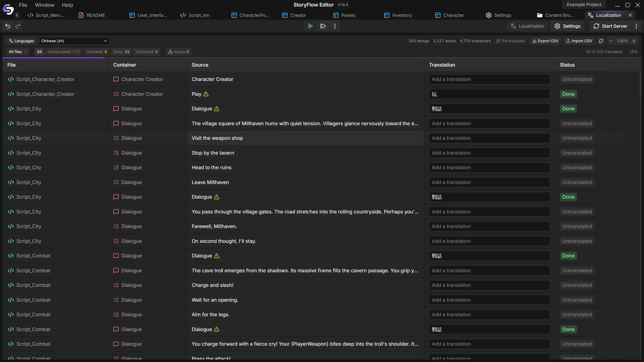
Task: Open the Window menu
Action: [x=45, y=5]
